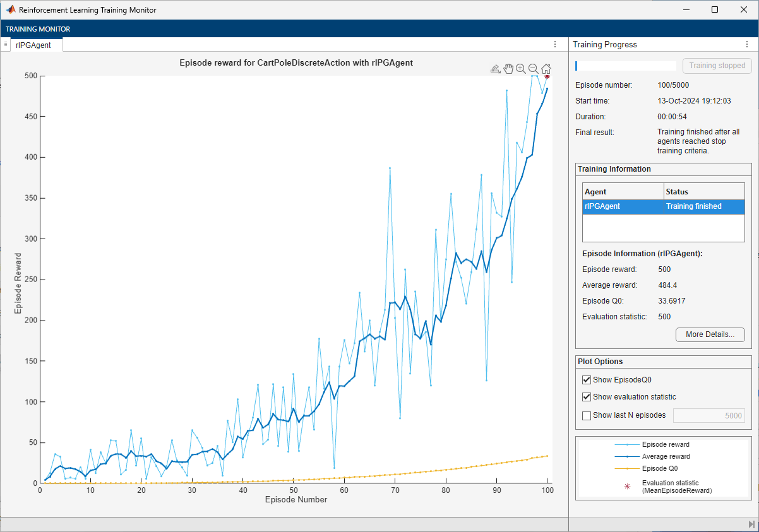Click the export/save plot icon above chart
Viewport: 759px width, 532px height.
(496, 69)
